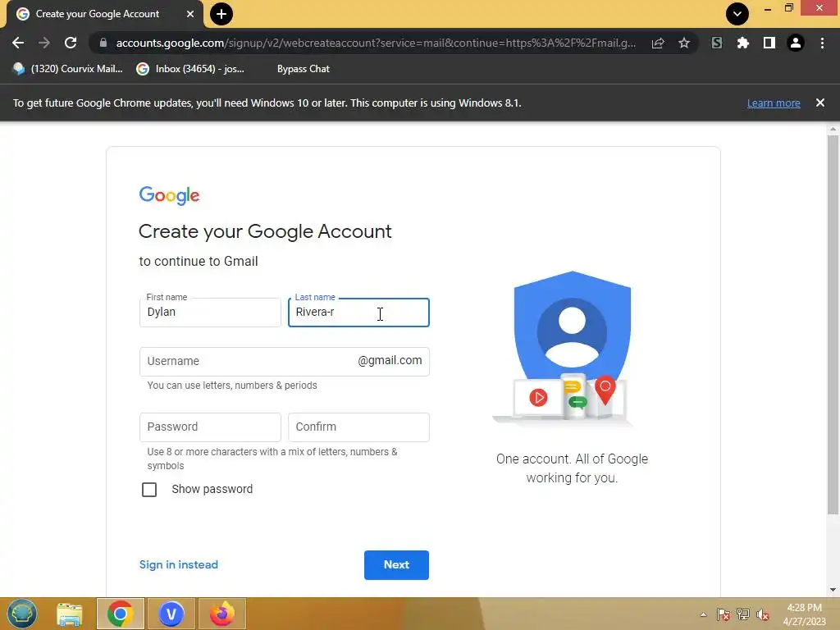Open the Inbox (34654) bookmark
The image size is (840, 630).
pyautogui.click(x=190, y=69)
